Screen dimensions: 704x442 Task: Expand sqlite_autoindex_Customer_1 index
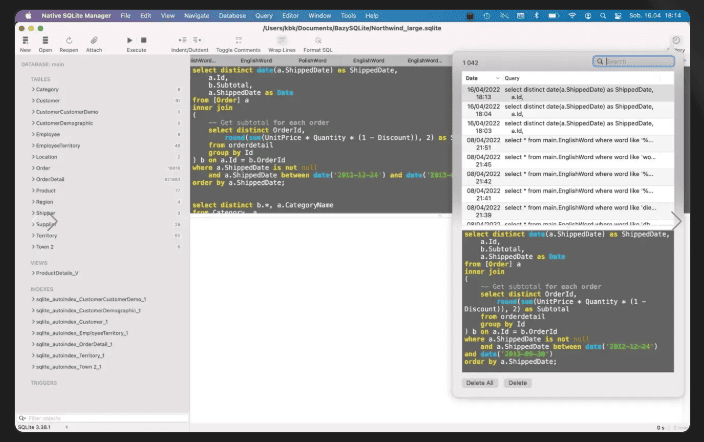[33, 322]
